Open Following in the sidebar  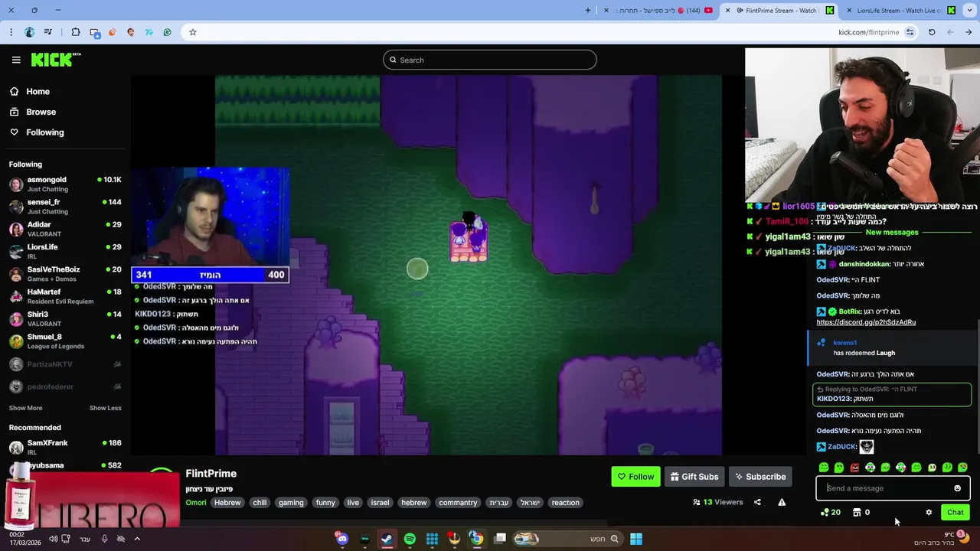pyautogui.click(x=36, y=132)
